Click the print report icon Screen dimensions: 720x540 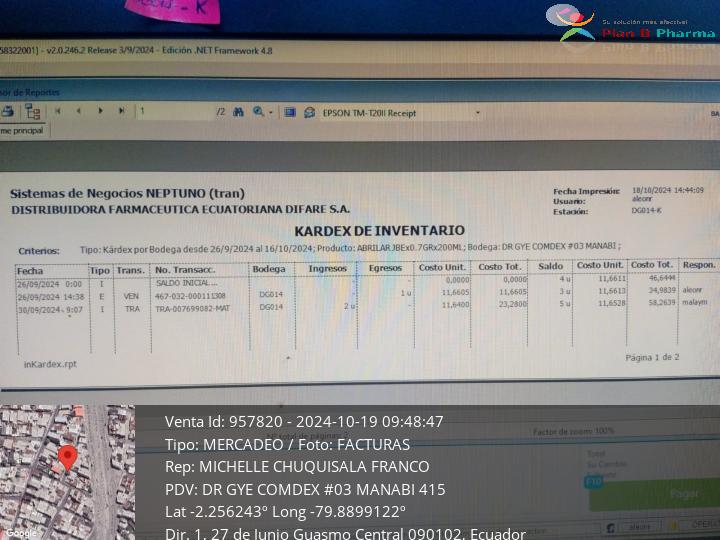click(7, 111)
